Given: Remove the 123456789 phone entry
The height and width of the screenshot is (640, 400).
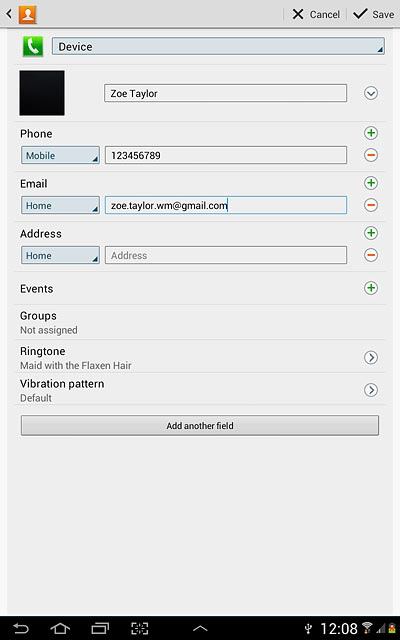Looking at the screenshot, I should pyautogui.click(x=371, y=155).
